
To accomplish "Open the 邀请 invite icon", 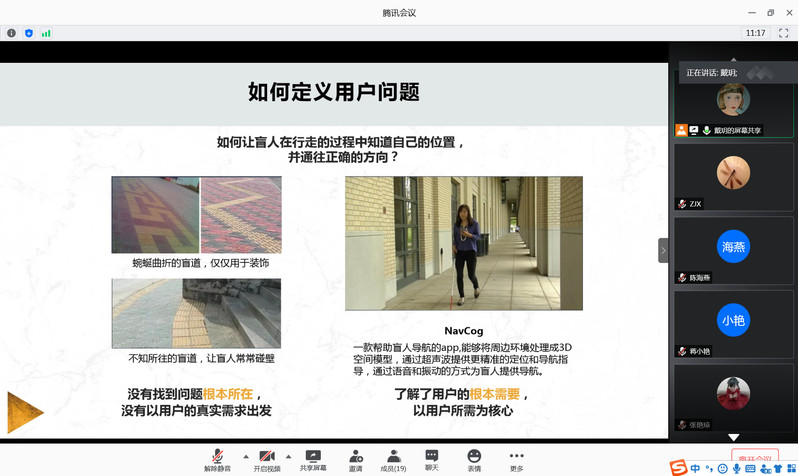I will click(x=356, y=459).
